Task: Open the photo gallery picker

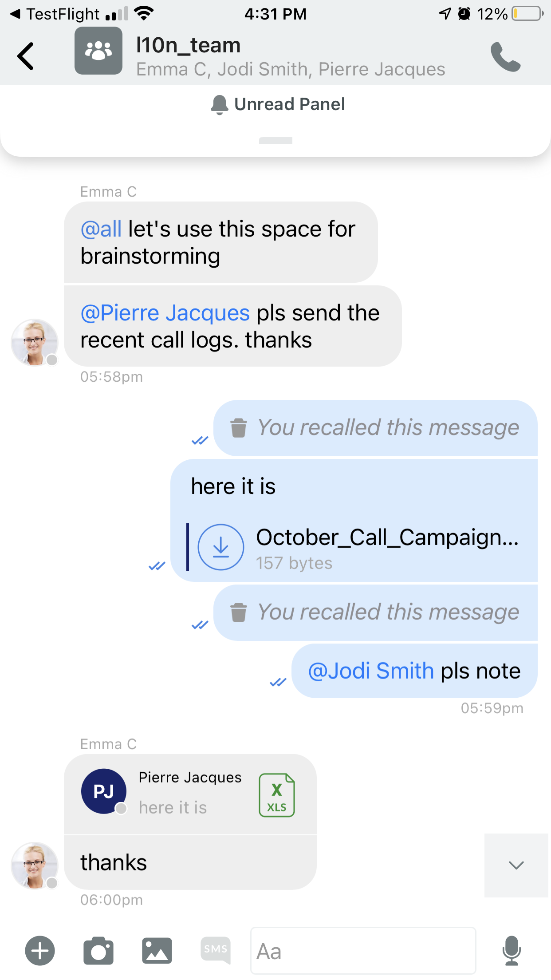Action: [x=157, y=951]
